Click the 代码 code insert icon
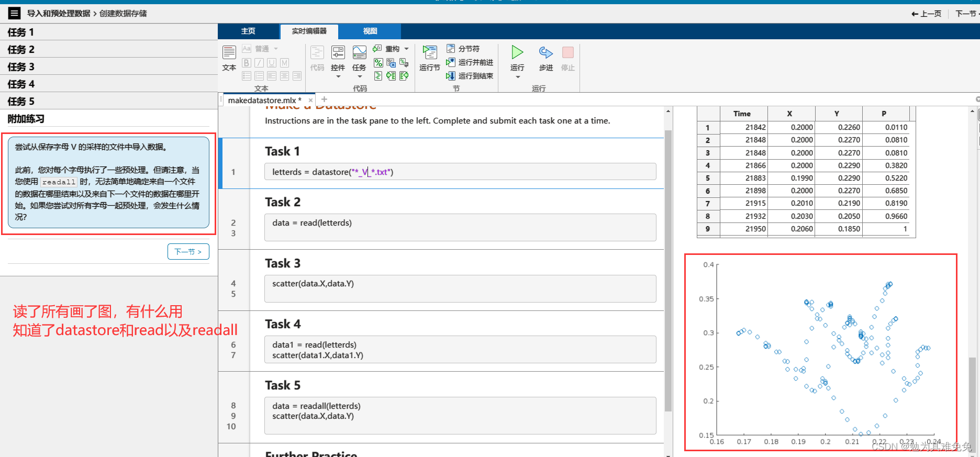 pos(317,58)
